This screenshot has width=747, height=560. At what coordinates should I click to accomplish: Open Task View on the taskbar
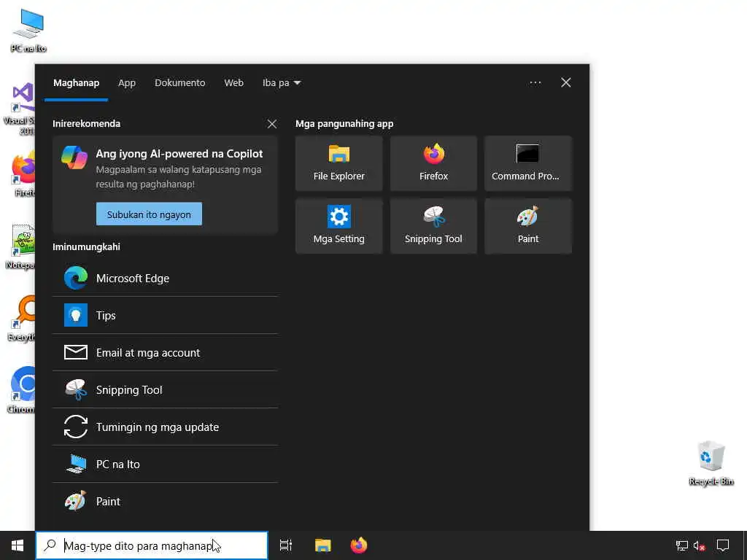[x=286, y=545]
